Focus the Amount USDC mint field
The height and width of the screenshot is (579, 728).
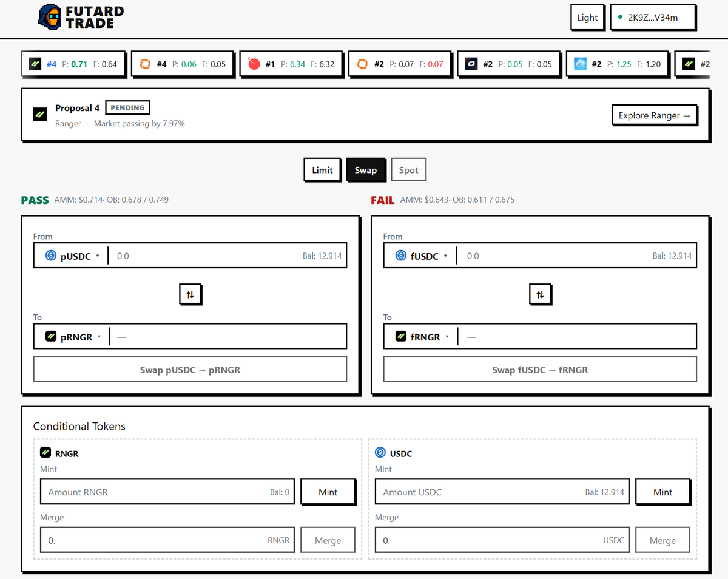tap(502, 492)
